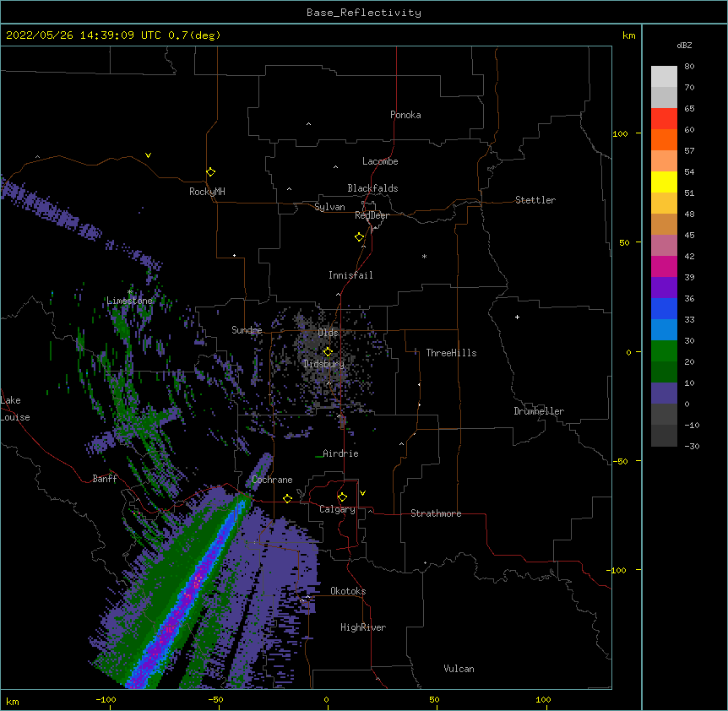Viewport: 728px width, 711px height.
Task: Click the RockyMH label
Action: tap(207, 192)
